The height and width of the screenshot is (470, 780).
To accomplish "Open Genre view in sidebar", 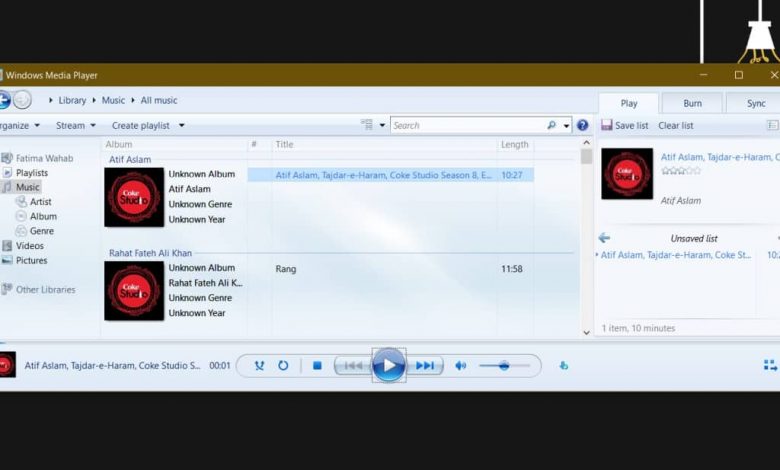I will 35,231.
